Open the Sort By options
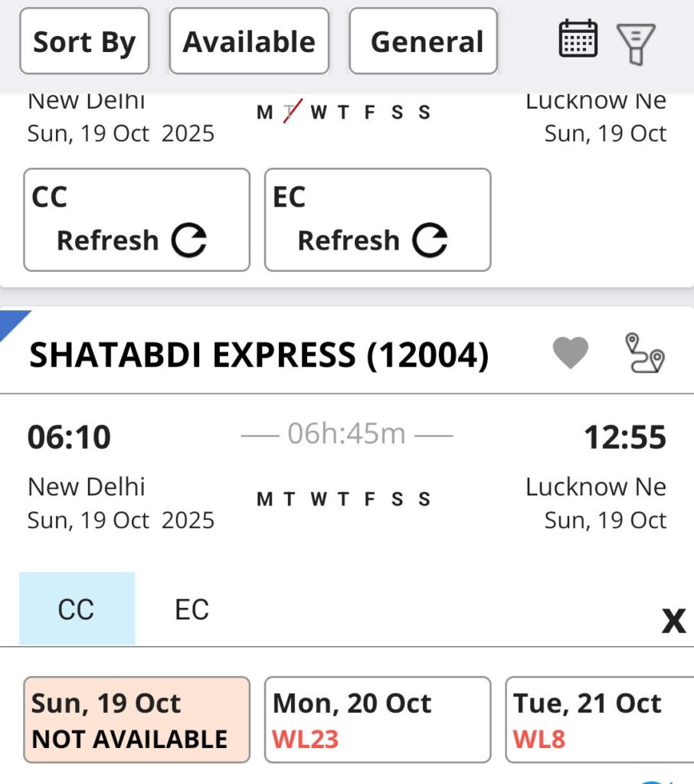The height and width of the screenshot is (784, 694). (84, 41)
